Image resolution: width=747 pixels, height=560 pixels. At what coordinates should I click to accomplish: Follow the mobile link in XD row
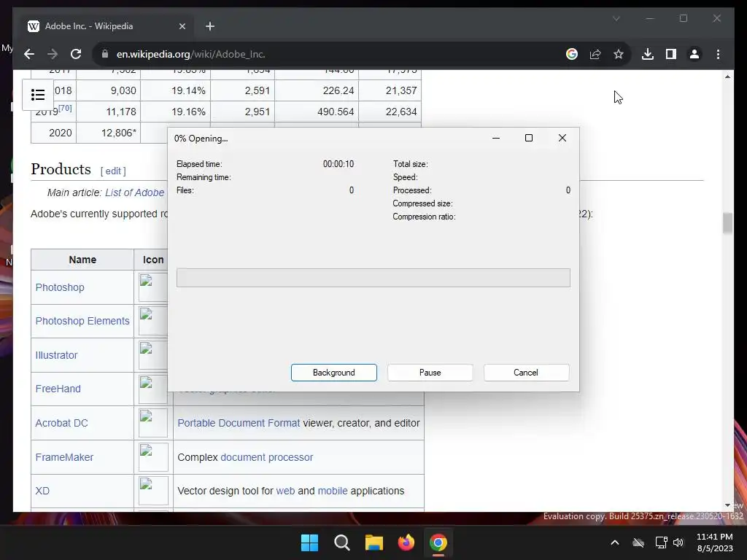(333, 491)
